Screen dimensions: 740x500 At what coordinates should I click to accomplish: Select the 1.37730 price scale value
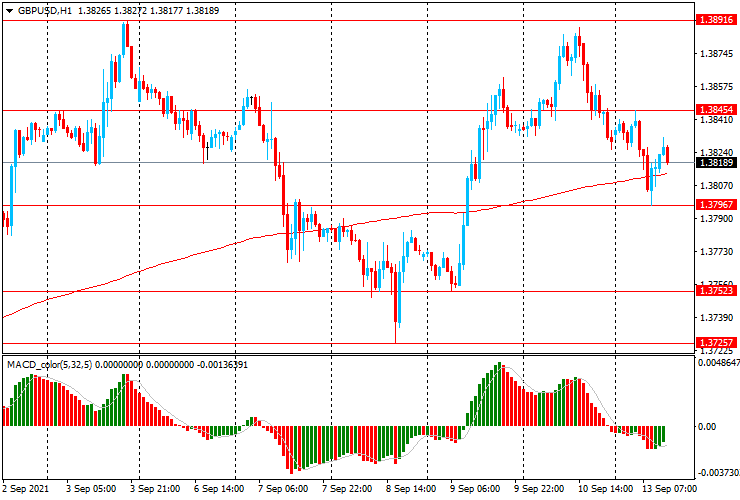[716, 252]
